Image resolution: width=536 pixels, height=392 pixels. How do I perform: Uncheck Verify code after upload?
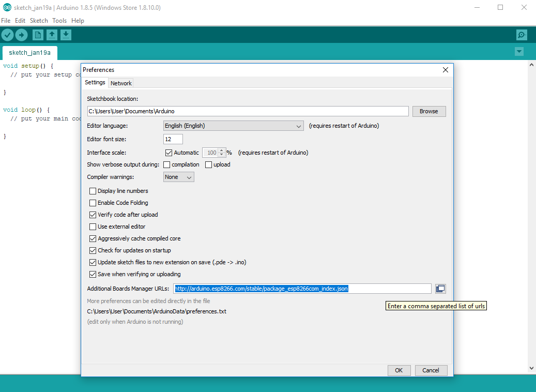pos(93,215)
